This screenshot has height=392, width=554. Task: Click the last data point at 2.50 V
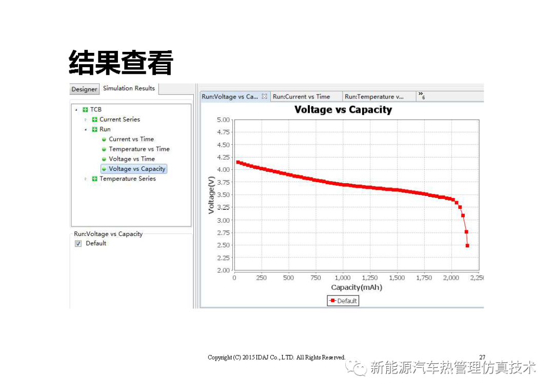pos(467,246)
